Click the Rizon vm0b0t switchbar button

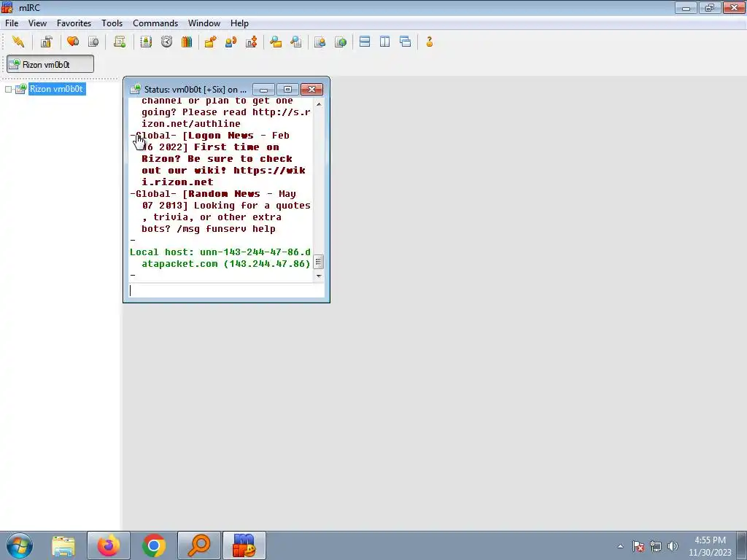click(50, 64)
